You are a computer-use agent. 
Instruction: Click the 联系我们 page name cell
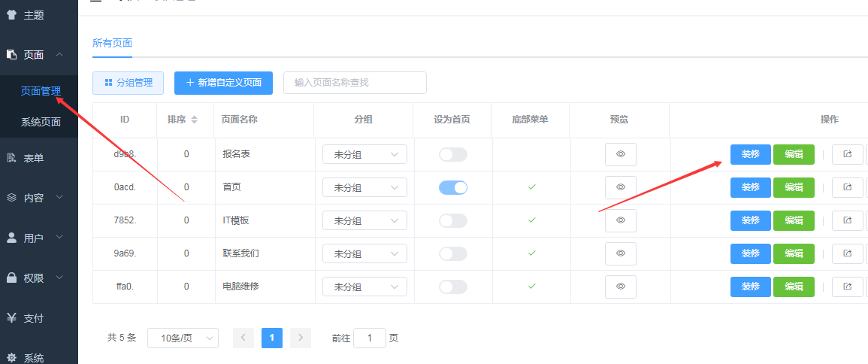240,253
